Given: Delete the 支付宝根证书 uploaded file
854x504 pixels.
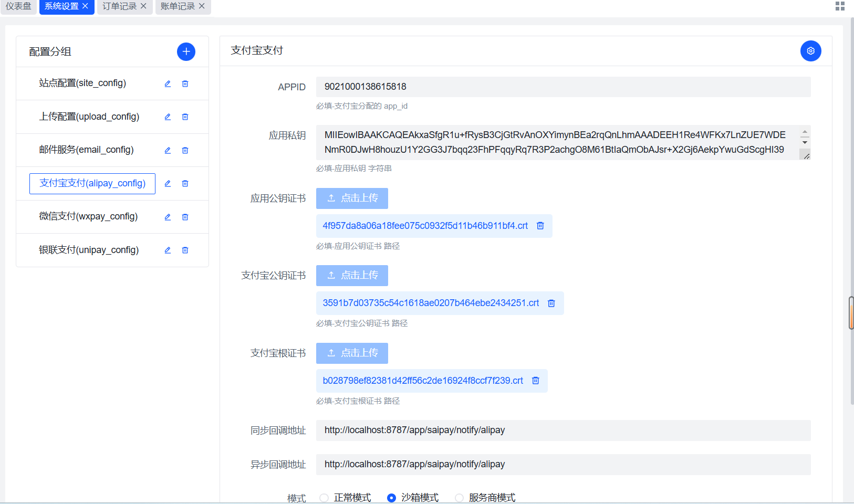Looking at the screenshot, I should point(535,381).
